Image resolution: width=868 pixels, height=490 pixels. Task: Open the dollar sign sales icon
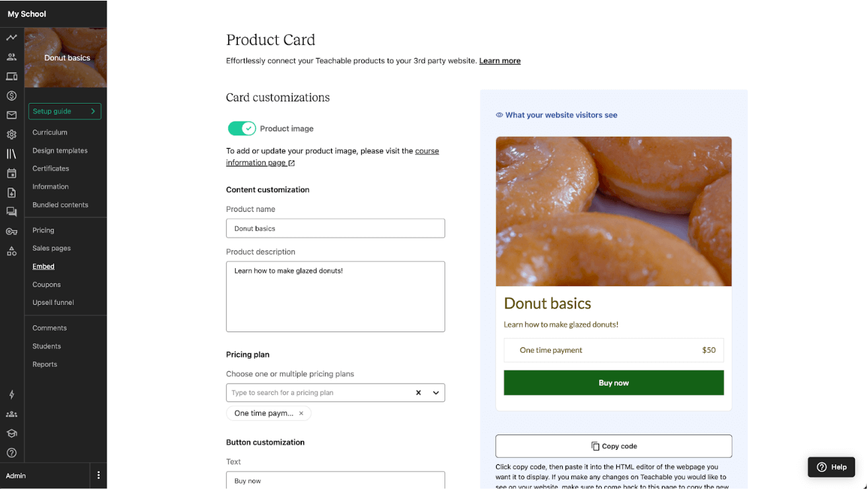pos(11,96)
